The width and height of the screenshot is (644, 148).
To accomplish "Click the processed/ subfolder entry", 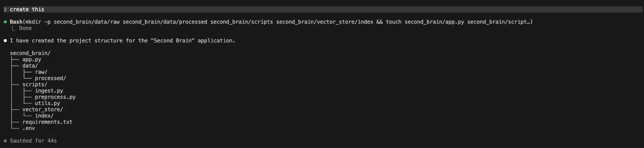I will click(x=50, y=78).
